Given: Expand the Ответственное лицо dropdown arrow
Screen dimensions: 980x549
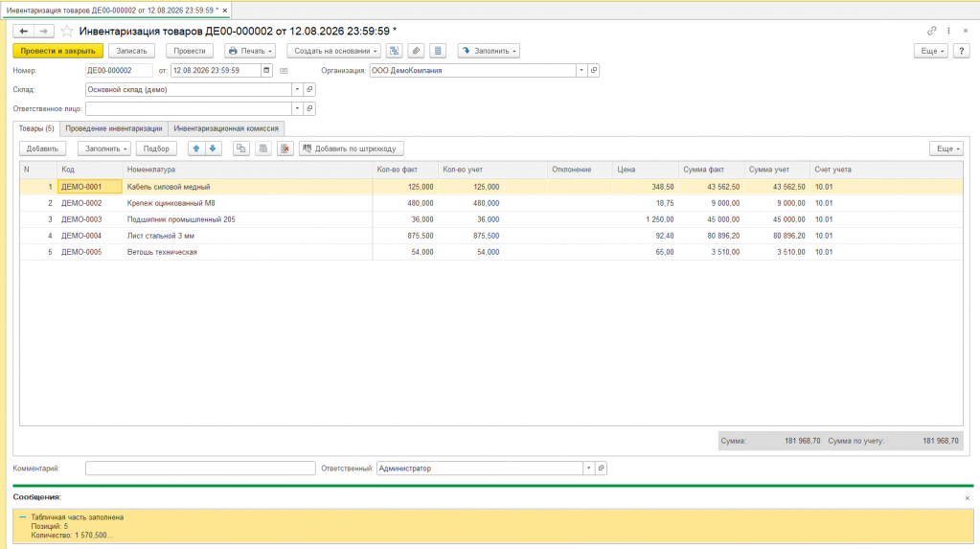Looking at the screenshot, I should pyautogui.click(x=298, y=108).
